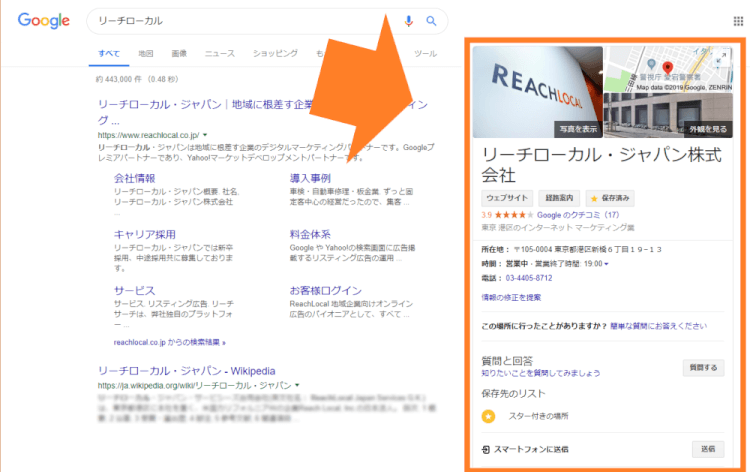This screenshot has height=472, width=750.
Task: Open the dropdown arrow beside reachlocal.co.jp URL
Action: 205,135
